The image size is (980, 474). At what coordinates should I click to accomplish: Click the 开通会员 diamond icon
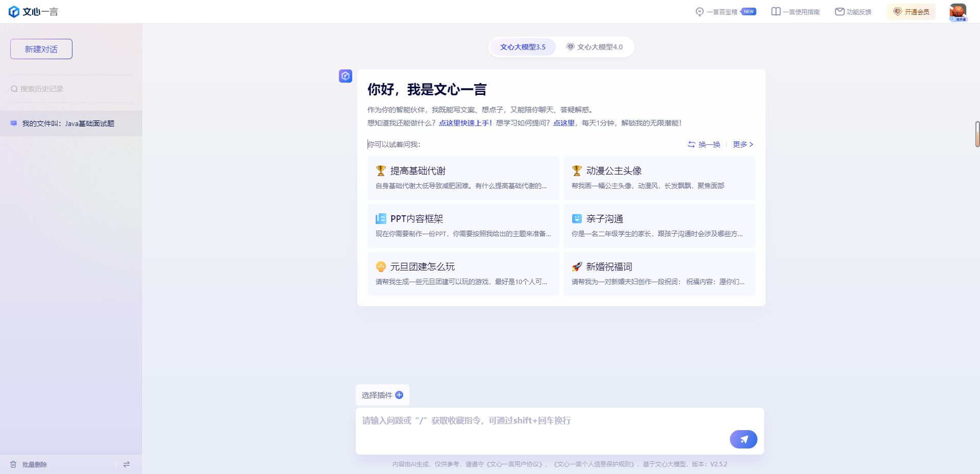(897, 12)
